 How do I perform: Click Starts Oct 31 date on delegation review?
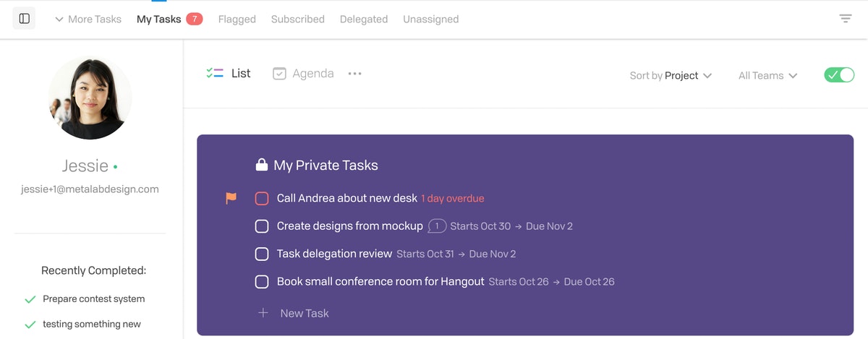425,254
